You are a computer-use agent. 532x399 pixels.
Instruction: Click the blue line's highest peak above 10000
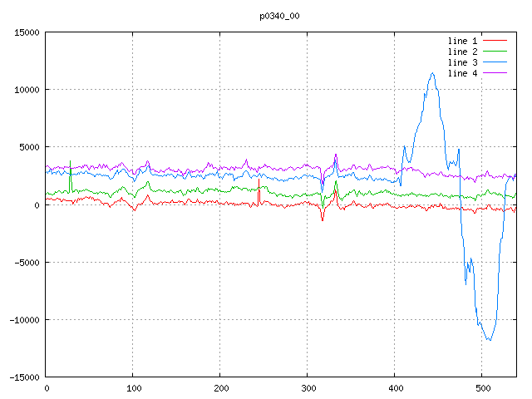click(x=432, y=73)
